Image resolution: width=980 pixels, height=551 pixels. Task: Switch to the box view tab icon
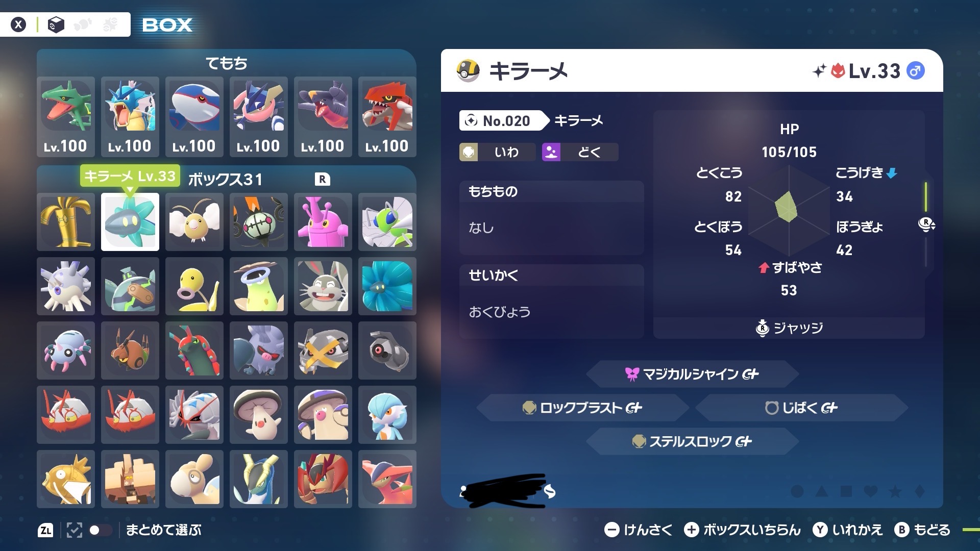56,24
